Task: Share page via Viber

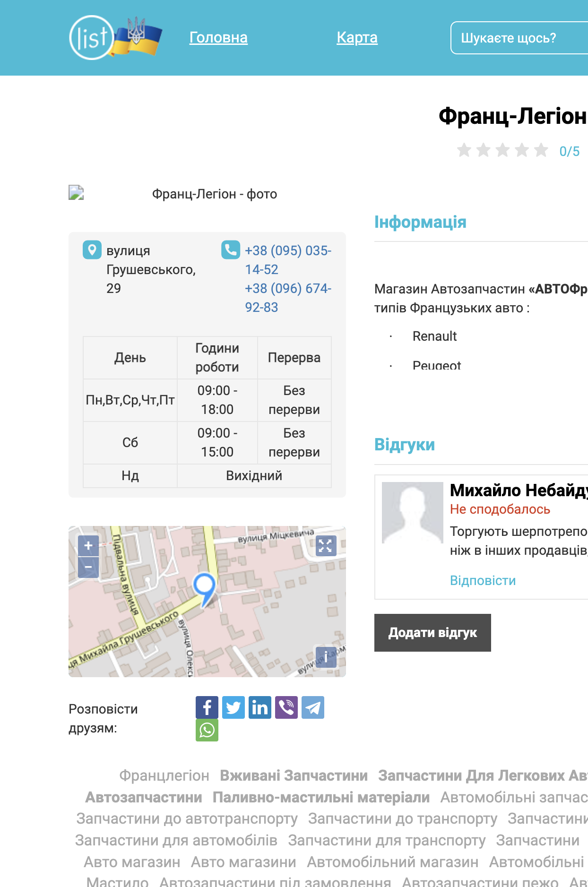Action: click(286, 707)
